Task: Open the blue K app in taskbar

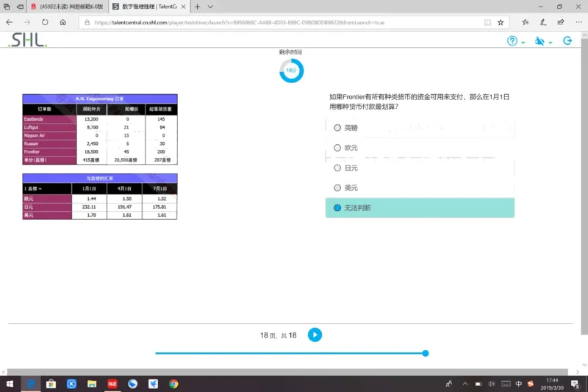Action: click(x=71, y=384)
